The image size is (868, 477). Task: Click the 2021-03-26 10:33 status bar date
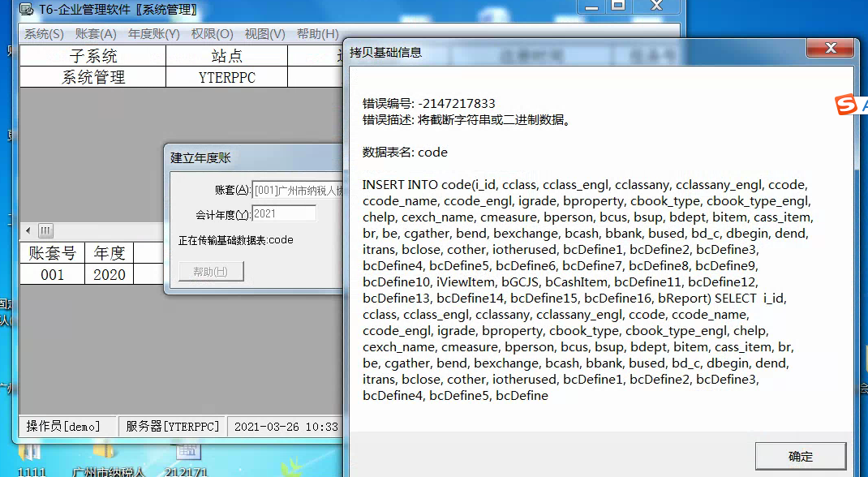point(286,426)
